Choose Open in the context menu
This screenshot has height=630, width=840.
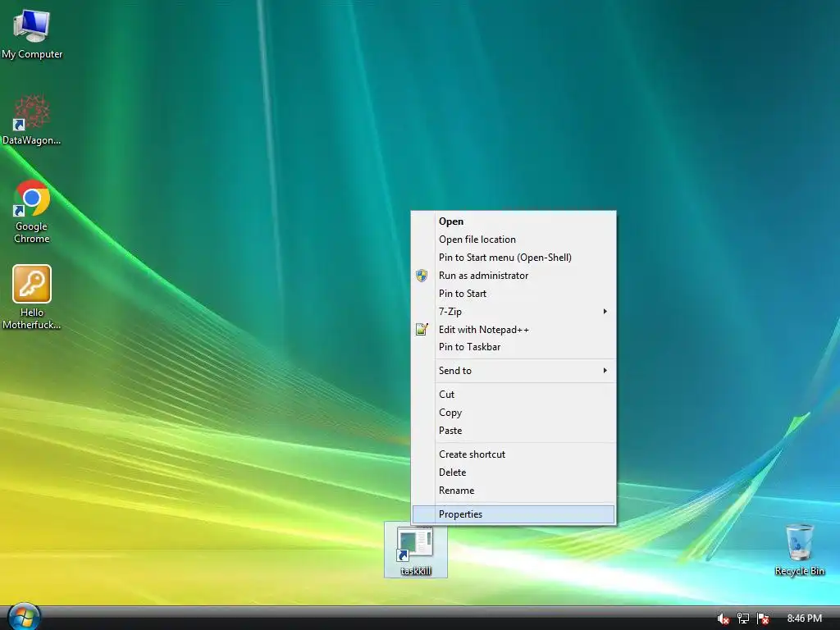514,221
